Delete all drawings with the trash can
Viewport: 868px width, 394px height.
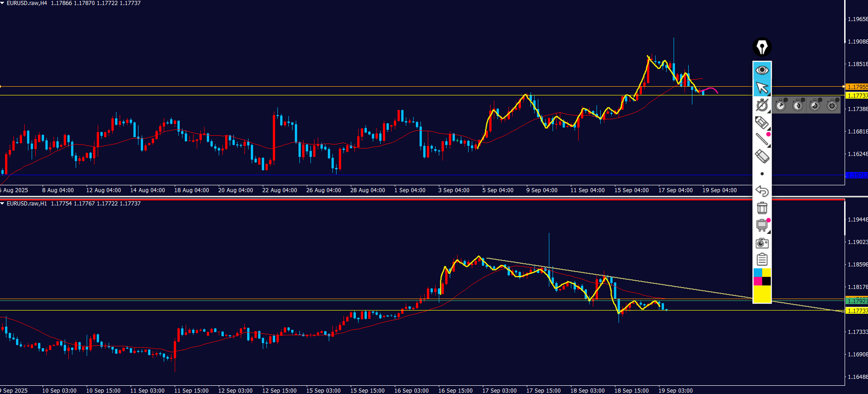click(762, 208)
